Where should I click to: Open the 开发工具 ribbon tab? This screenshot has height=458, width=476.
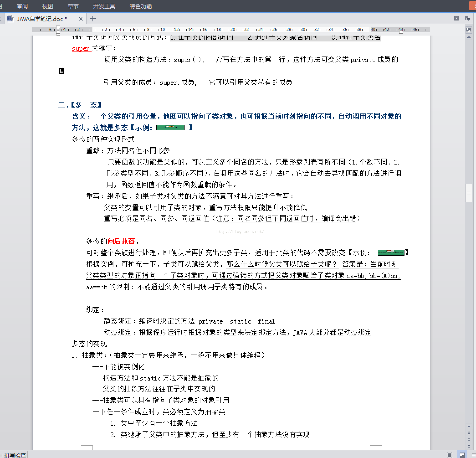point(104,6)
